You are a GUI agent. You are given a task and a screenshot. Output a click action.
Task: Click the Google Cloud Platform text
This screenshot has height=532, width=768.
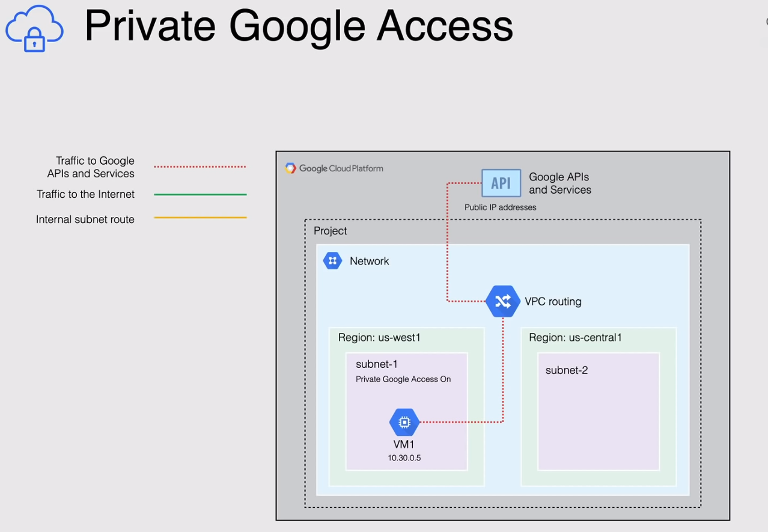341,169
